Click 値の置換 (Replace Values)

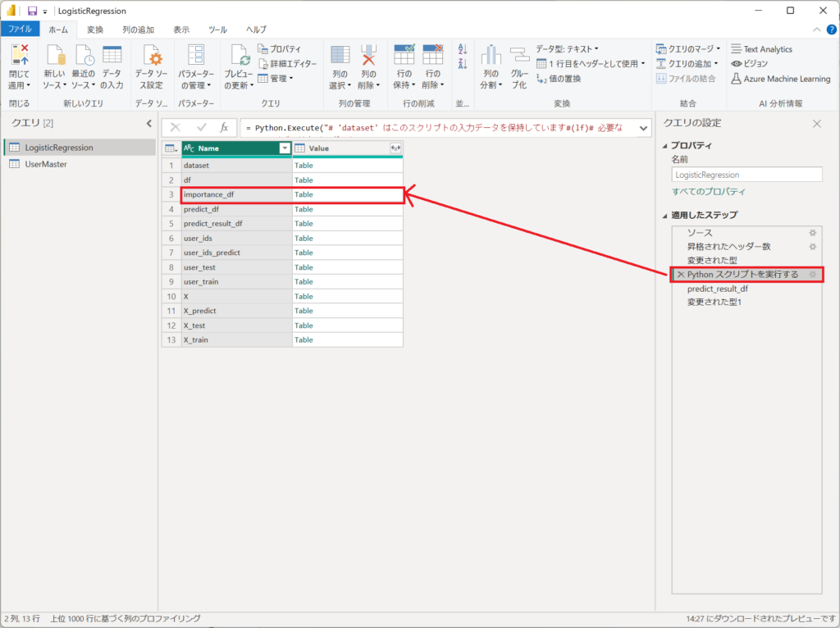[x=559, y=79]
